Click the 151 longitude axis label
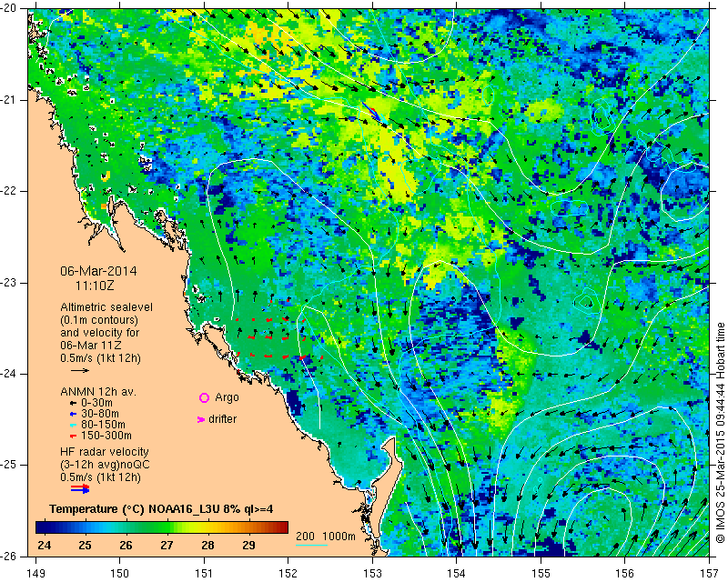This screenshot has width=728, height=582. [x=204, y=574]
